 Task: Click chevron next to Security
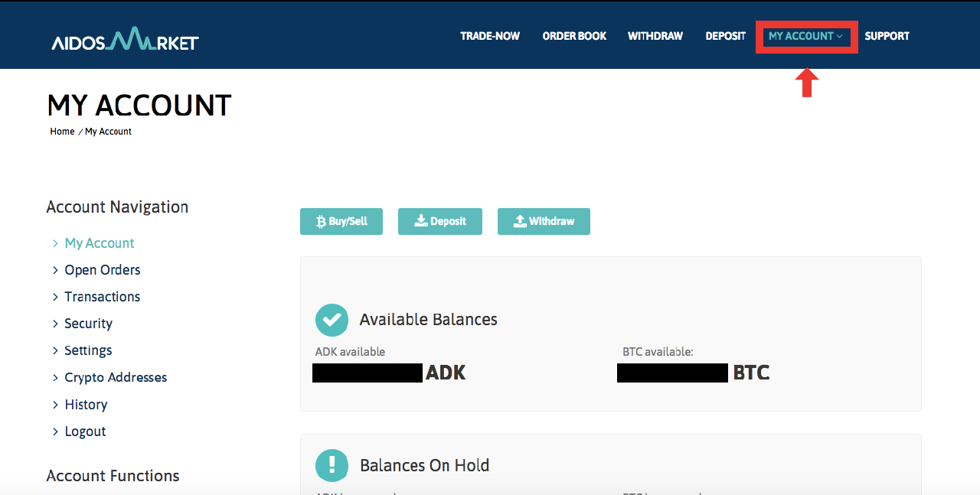click(55, 324)
